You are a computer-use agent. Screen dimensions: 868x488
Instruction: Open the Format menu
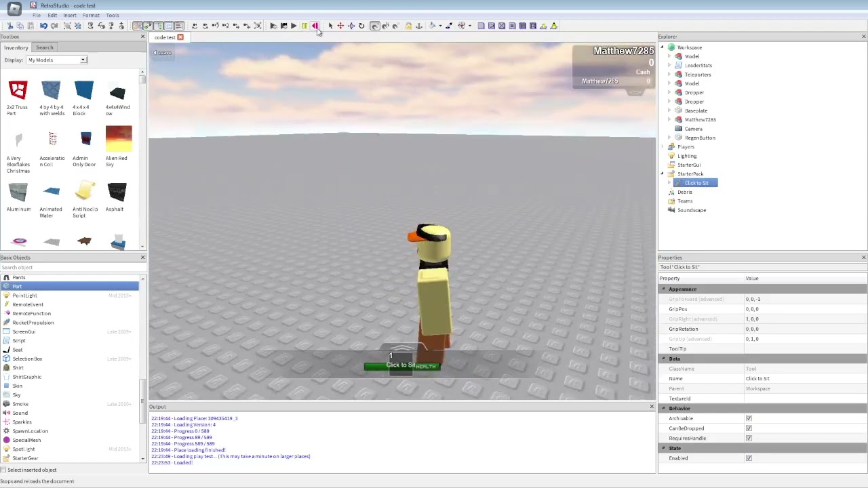[91, 15]
